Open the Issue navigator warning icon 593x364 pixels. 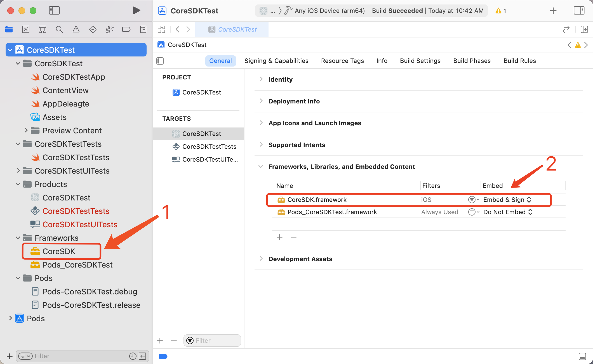point(76,29)
